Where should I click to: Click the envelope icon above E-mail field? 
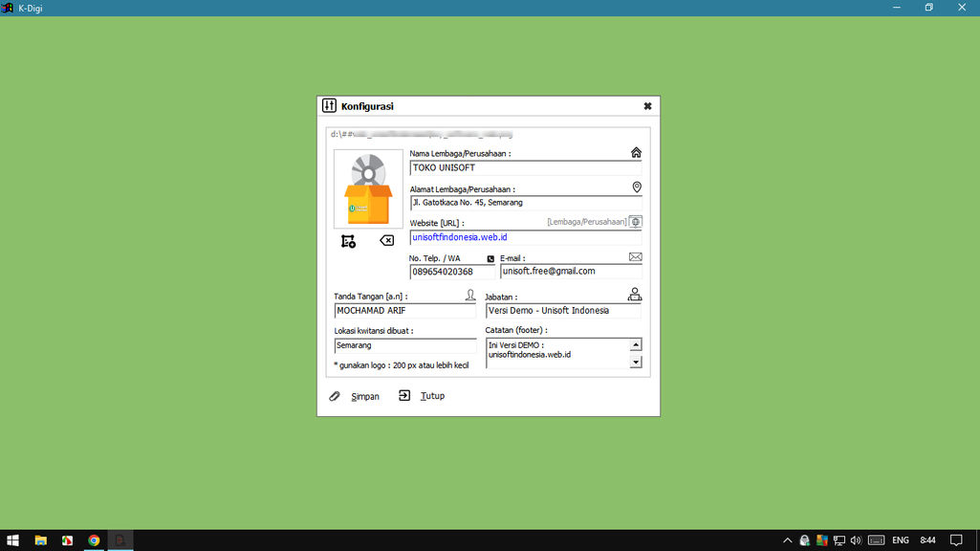(636, 257)
